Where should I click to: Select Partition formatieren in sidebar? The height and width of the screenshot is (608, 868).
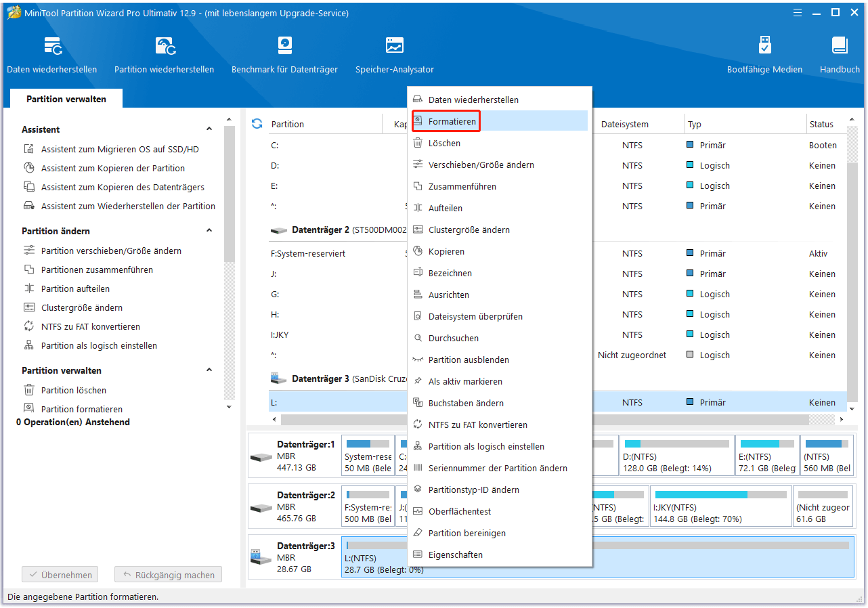pos(82,409)
